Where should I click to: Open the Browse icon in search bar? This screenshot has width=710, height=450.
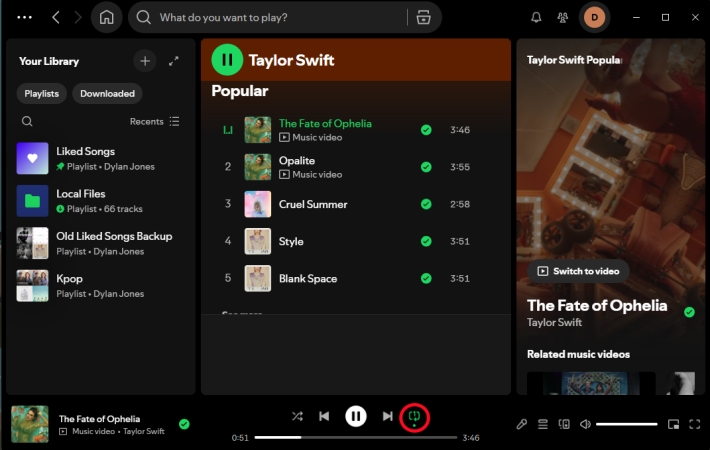click(x=423, y=17)
